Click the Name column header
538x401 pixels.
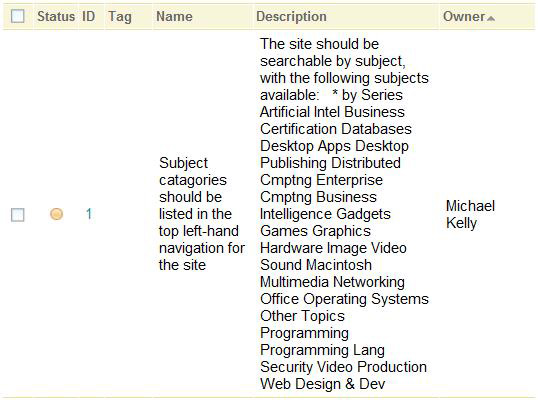click(x=174, y=16)
